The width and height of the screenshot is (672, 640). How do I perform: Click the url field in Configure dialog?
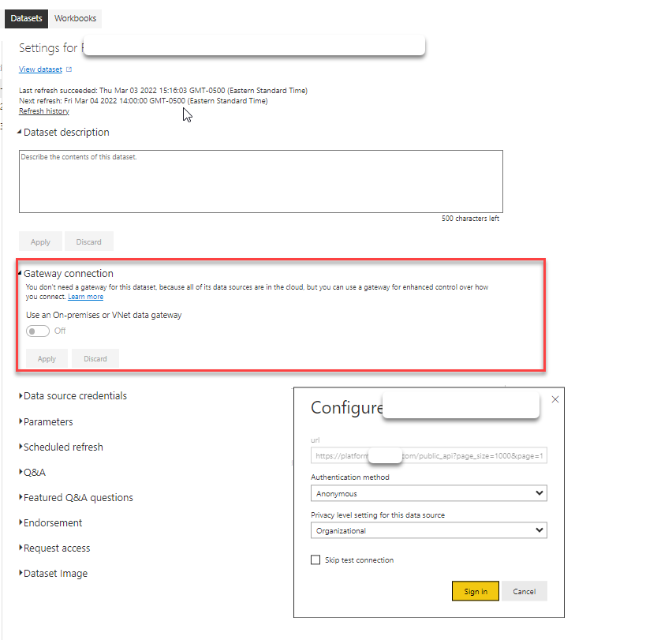point(428,455)
